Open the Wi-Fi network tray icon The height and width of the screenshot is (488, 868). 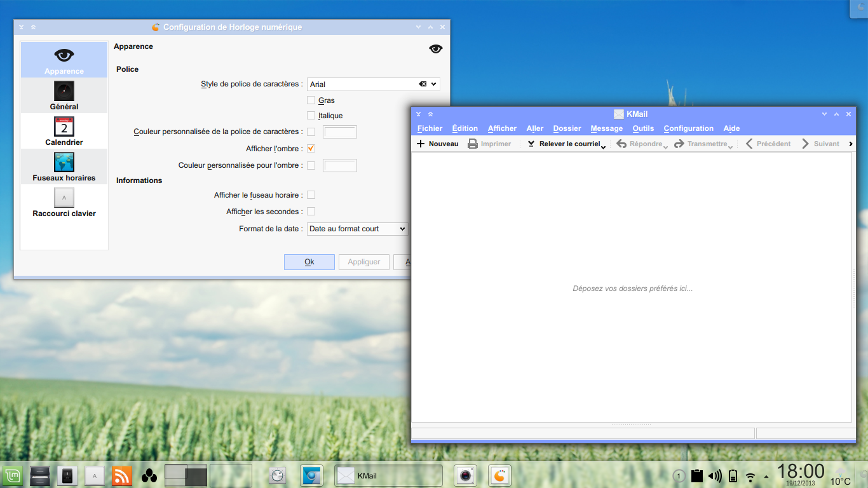click(750, 477)
